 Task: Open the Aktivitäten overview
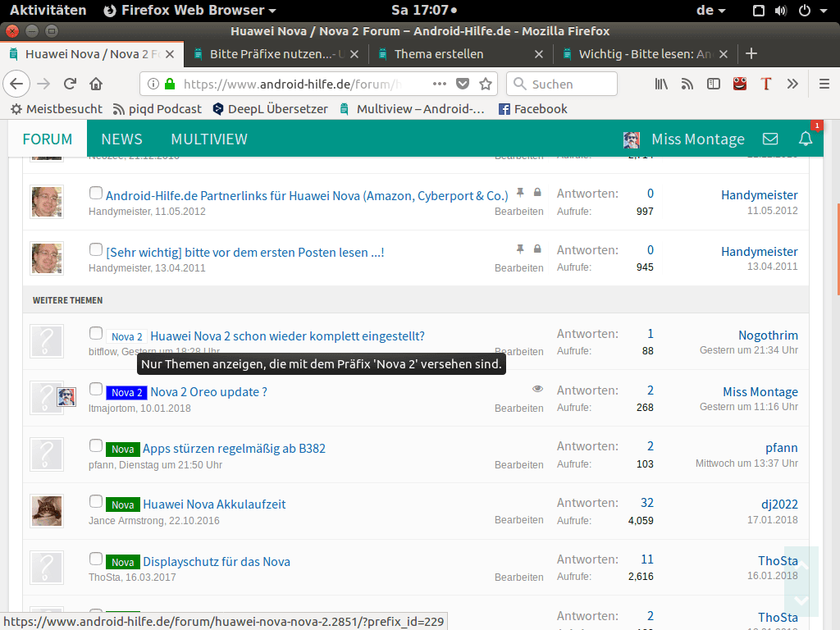point(48,10)
